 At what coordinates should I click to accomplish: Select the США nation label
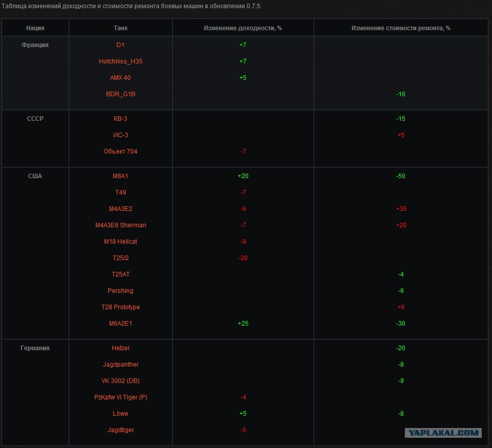point(35,176)
